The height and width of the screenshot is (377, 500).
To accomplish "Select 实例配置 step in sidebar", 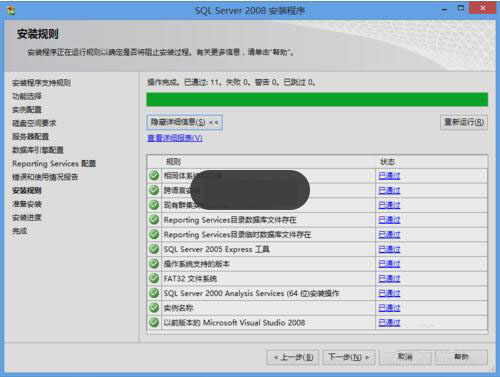I will (27, 110).
